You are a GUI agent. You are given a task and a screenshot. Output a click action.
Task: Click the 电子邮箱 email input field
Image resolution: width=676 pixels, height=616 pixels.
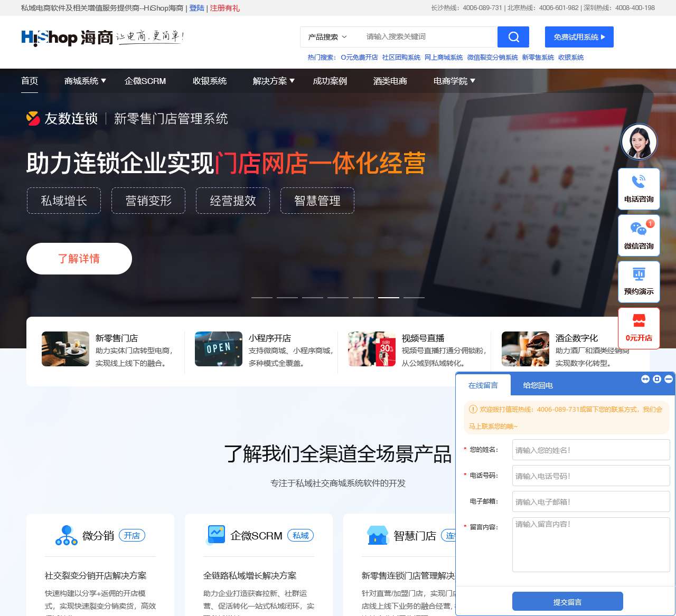point(591,502)
